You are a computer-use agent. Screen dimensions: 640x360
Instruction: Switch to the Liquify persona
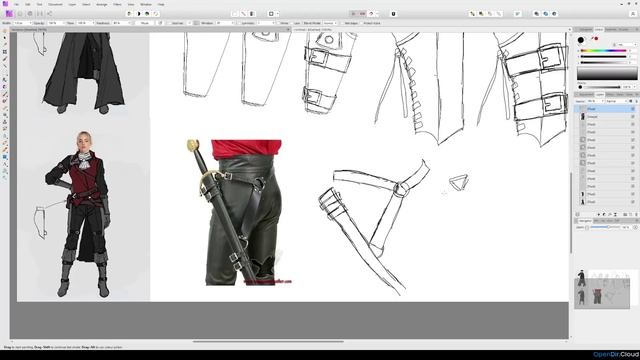(20, 14)
